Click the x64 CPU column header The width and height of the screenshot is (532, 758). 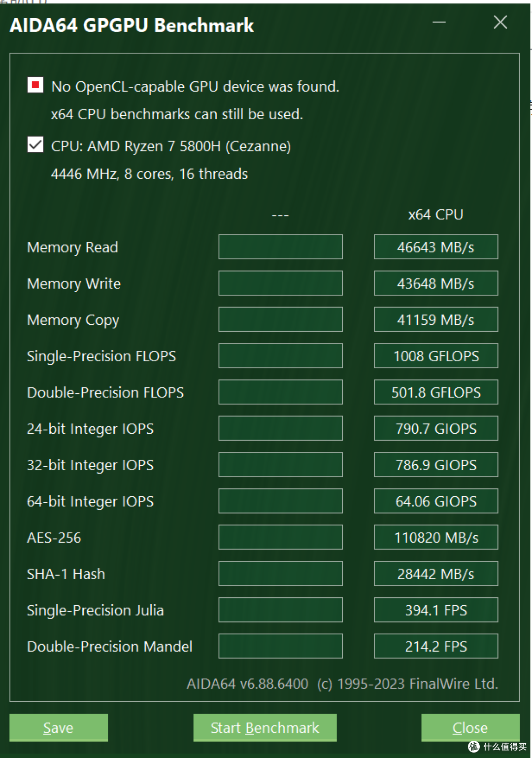[436, 215]
